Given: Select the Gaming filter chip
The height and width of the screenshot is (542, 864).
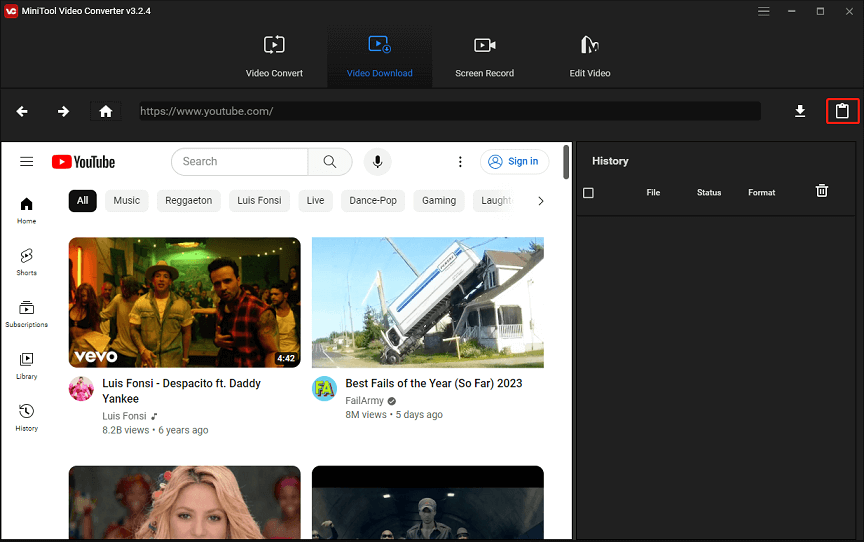Looking at the screenshot, I should 439,200.
